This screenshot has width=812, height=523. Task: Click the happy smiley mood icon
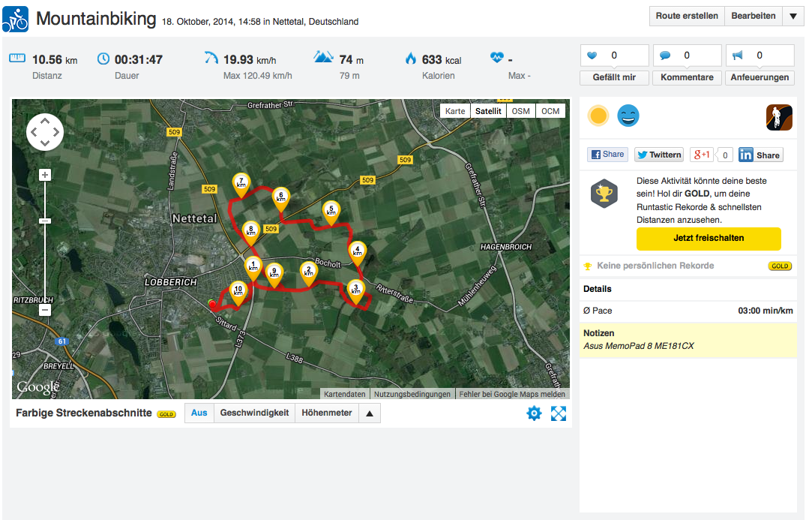[x=628, y=116]
